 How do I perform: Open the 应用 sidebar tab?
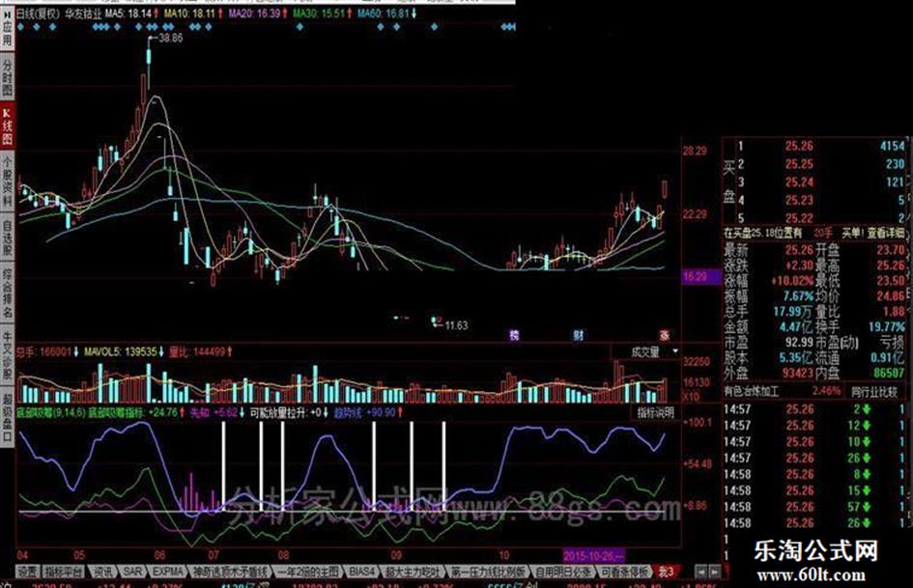click(x=7, y=32)
